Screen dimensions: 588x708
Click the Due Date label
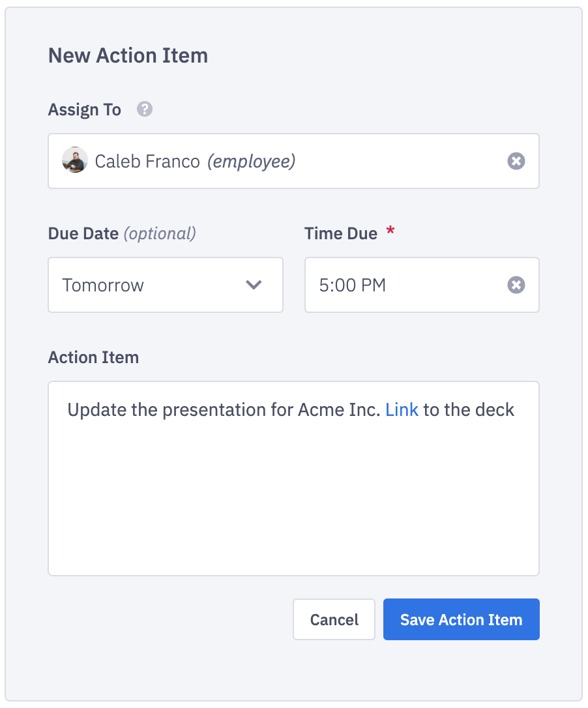coord(83,233)
